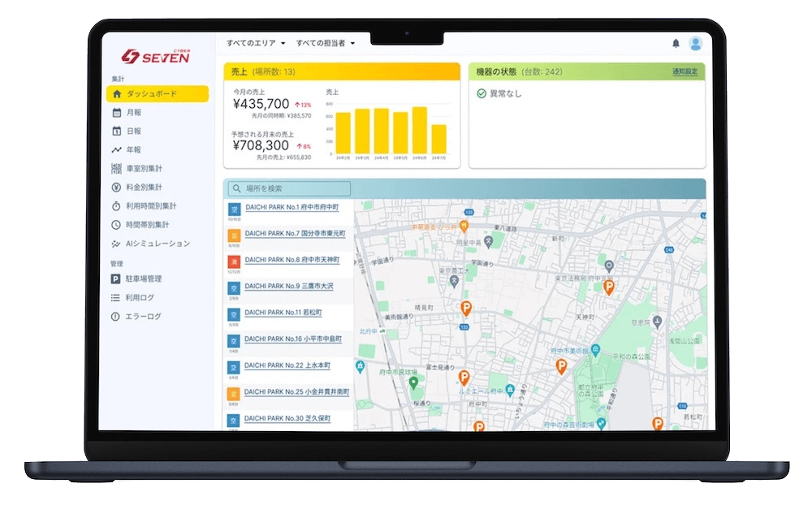Go to 月報 monthly report

(x=133, y=113)
